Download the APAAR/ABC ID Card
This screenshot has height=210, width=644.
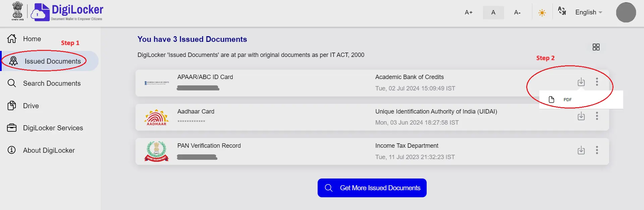[581, 82]
